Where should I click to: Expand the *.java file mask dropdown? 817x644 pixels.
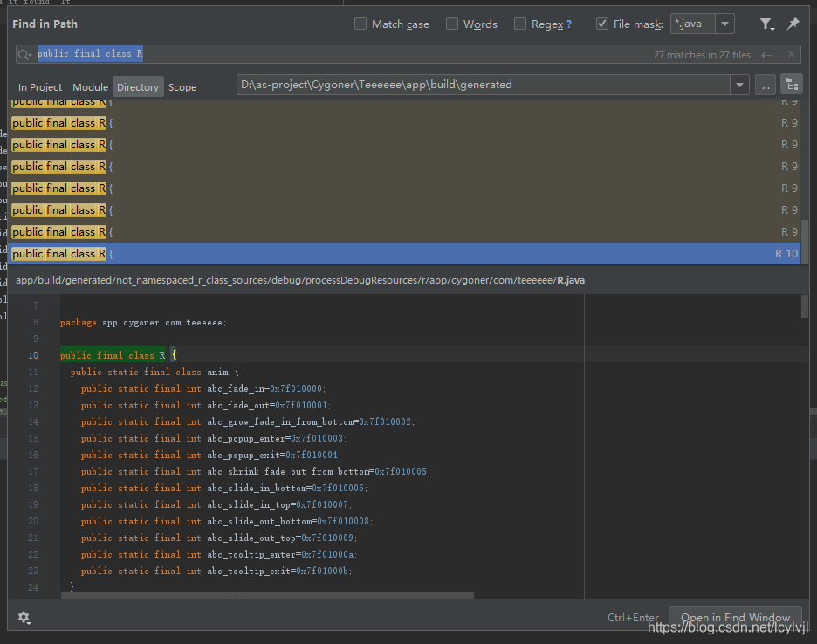[724, 24]
